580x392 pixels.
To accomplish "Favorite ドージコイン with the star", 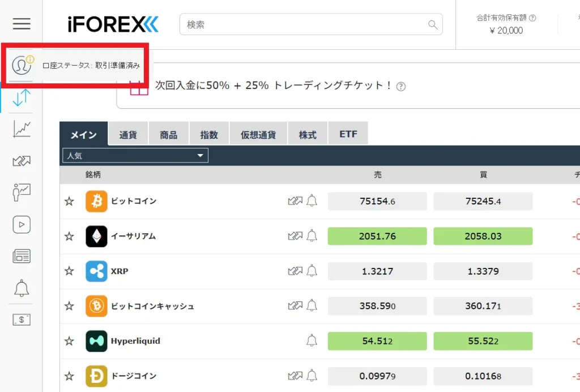I will point(69,376).
